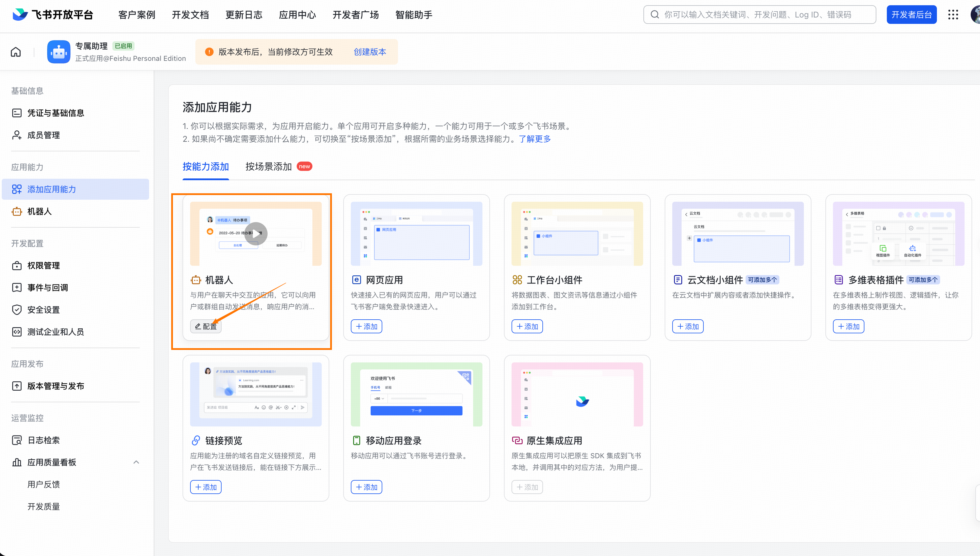This screenshot has height=556, width=980.
Task: Switch to the 按场景添加 tab
Action: tap(268, 167)
